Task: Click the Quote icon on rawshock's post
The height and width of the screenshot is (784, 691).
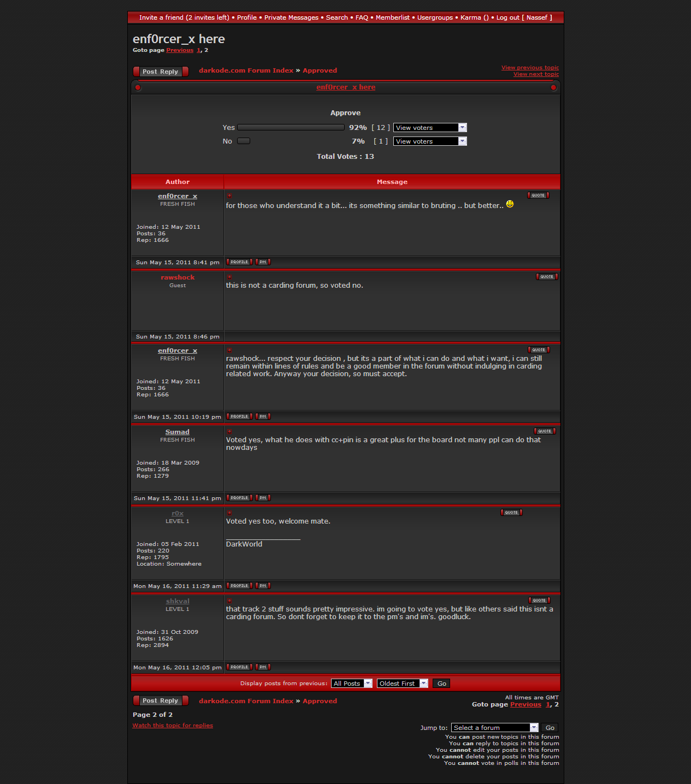Action: pyautogui.click(x=546, y=277)
